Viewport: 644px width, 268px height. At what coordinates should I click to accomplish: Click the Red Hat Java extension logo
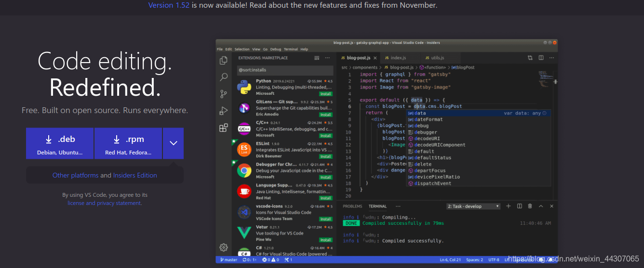click(x=244, y=191)
